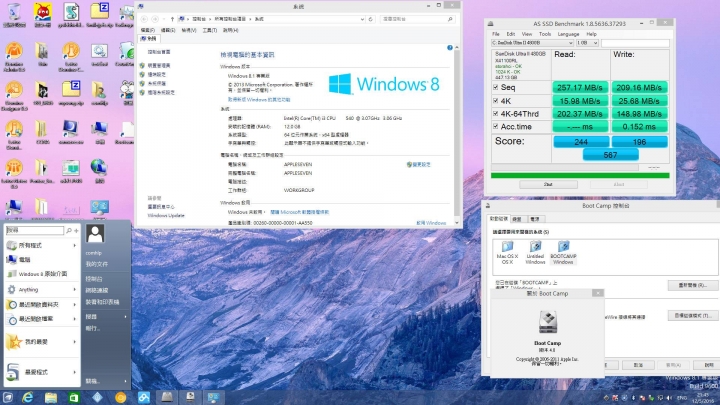This screenshot has width=720, height=405.
Task: Click the user avatar in Start menu
Action: [95, 234]
